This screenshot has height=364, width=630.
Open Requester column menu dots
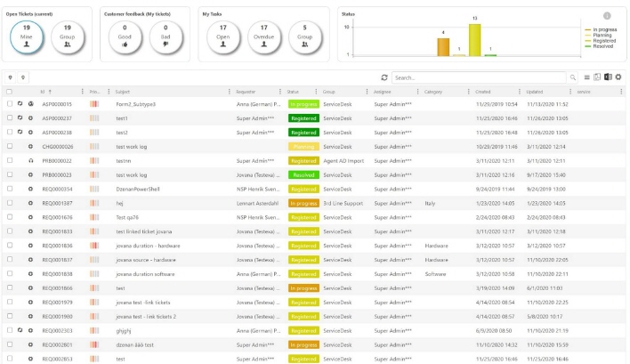tap(280, 92)
